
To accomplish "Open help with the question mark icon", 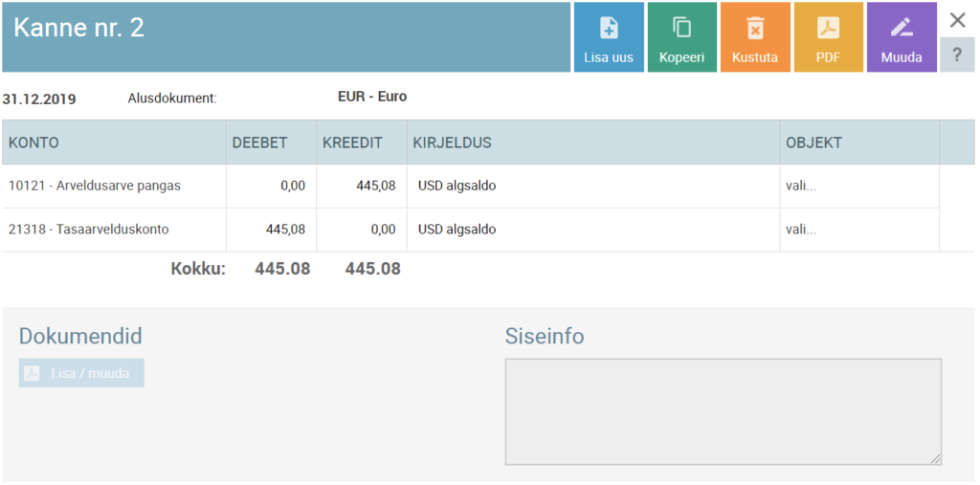I will (957, 55).
